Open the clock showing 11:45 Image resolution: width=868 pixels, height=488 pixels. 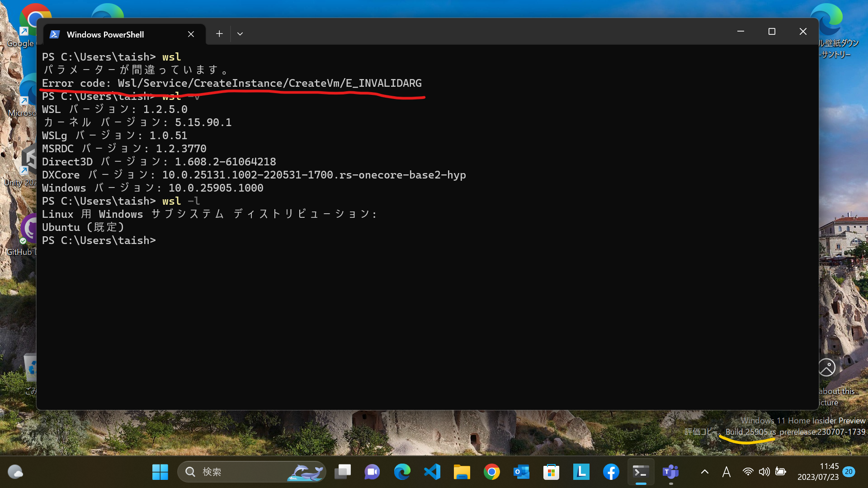(x=818, y=472)
